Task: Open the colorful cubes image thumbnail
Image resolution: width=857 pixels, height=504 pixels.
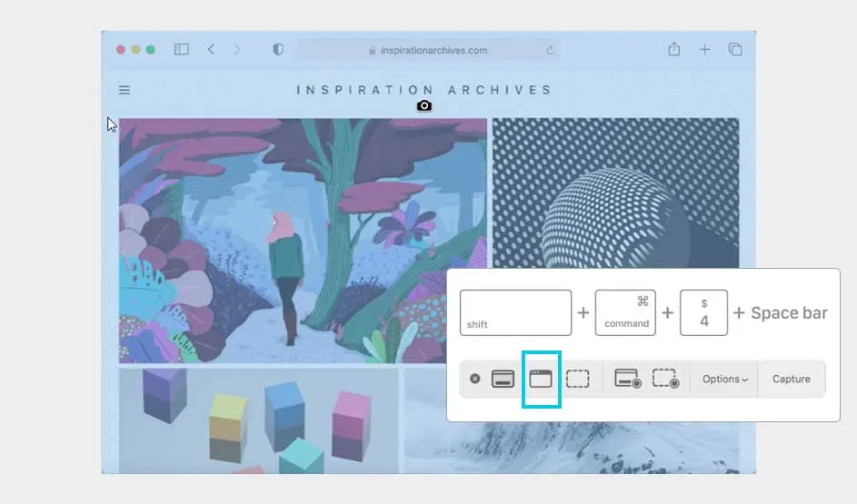Action: pos(258,420)
